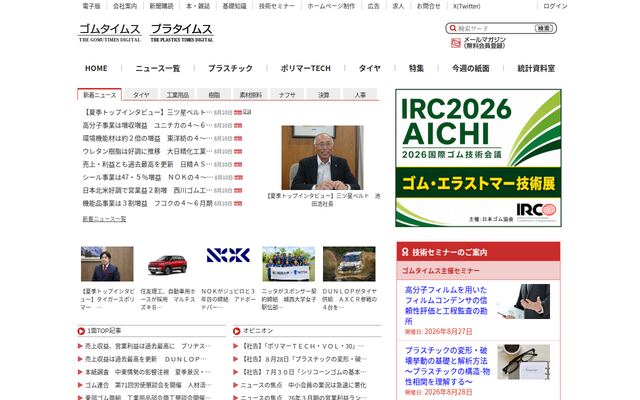Open opinion item ニュースの焦点 中小会員の業況
Viewport: 640px width, 400px height.
[x=303, y=385]
